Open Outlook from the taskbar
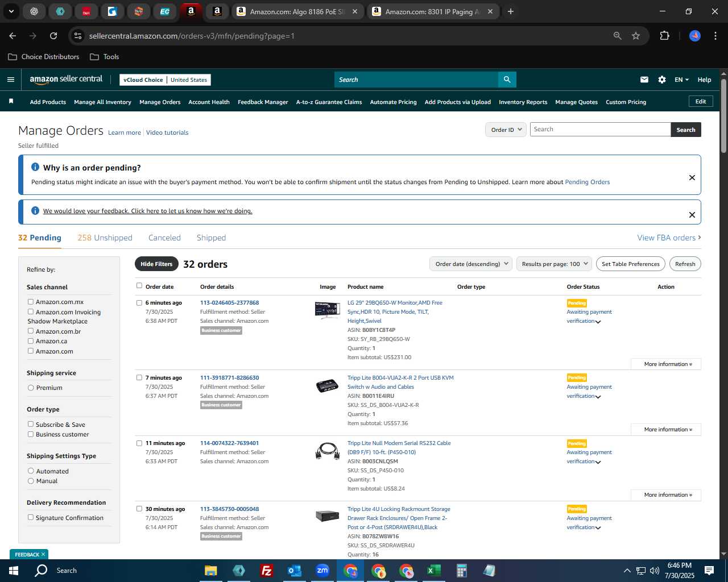 pos(294,570)
